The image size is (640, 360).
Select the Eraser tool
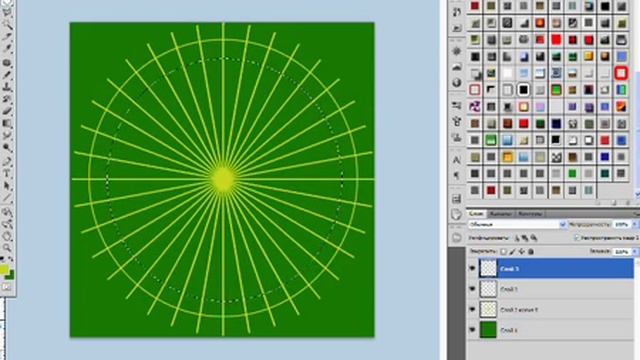pos(7,111)
